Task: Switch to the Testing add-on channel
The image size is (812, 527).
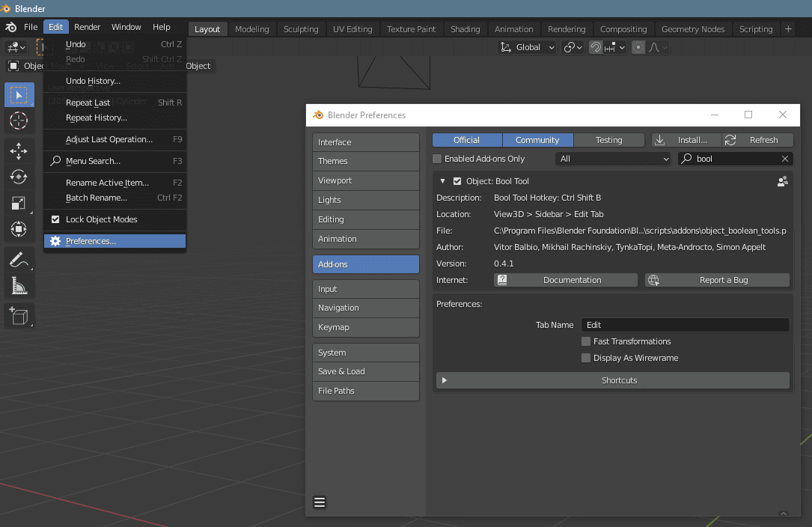Action: (x=608, y=139)
